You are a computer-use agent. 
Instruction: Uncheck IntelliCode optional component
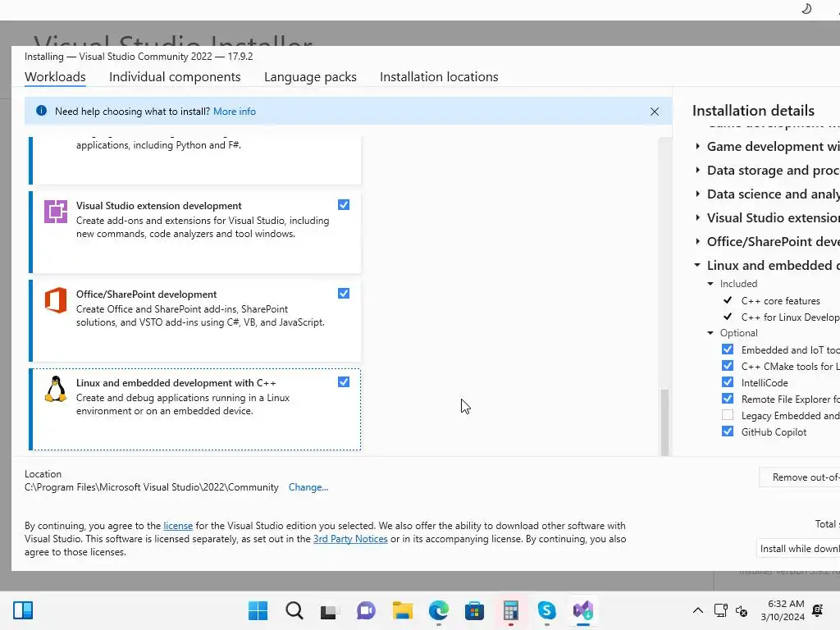727,382
